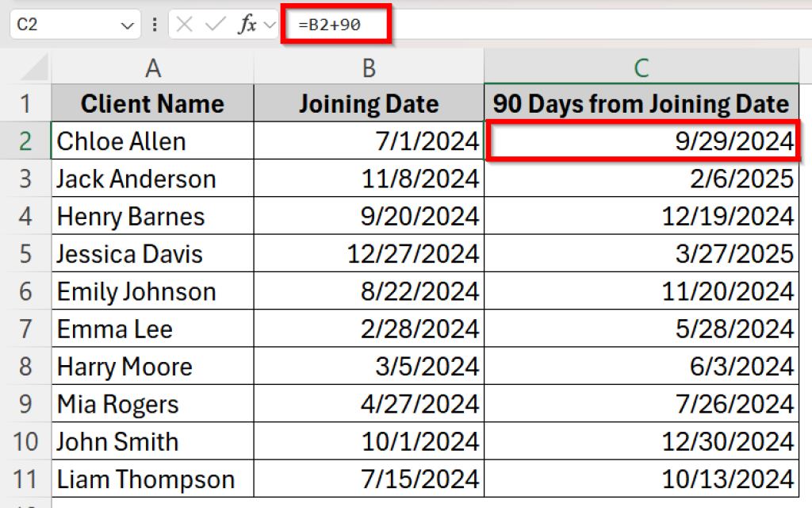Screen dimensions: 812x508
Task: Select cell containing Chloe Allen
Action: [152, 141]
